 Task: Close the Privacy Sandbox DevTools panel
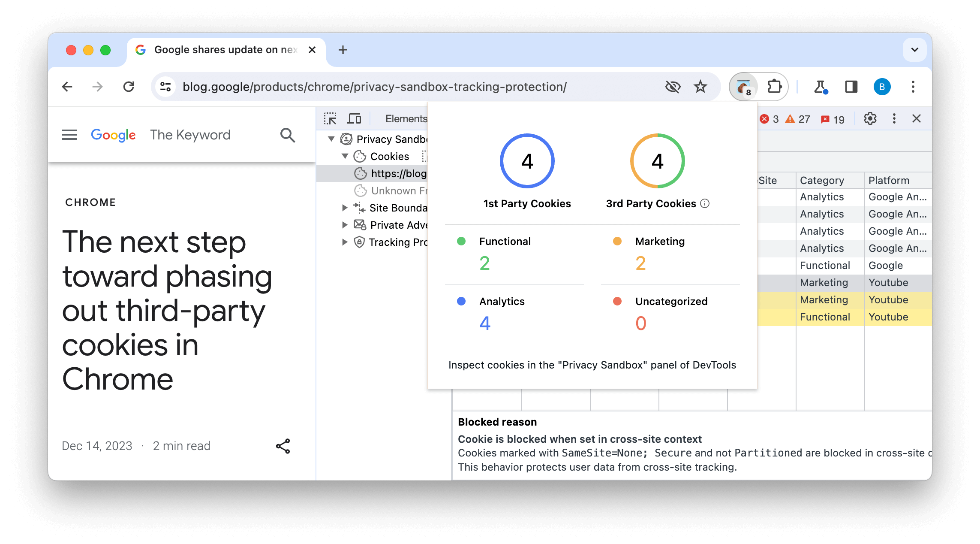(918, 118)
